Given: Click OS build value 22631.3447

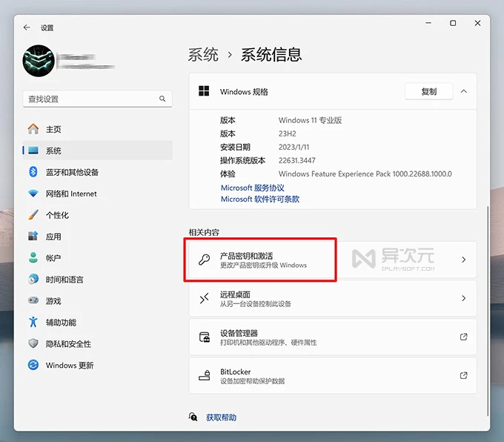Looking at the screenshot, I should pyautogui.click(x=297, y=160).
